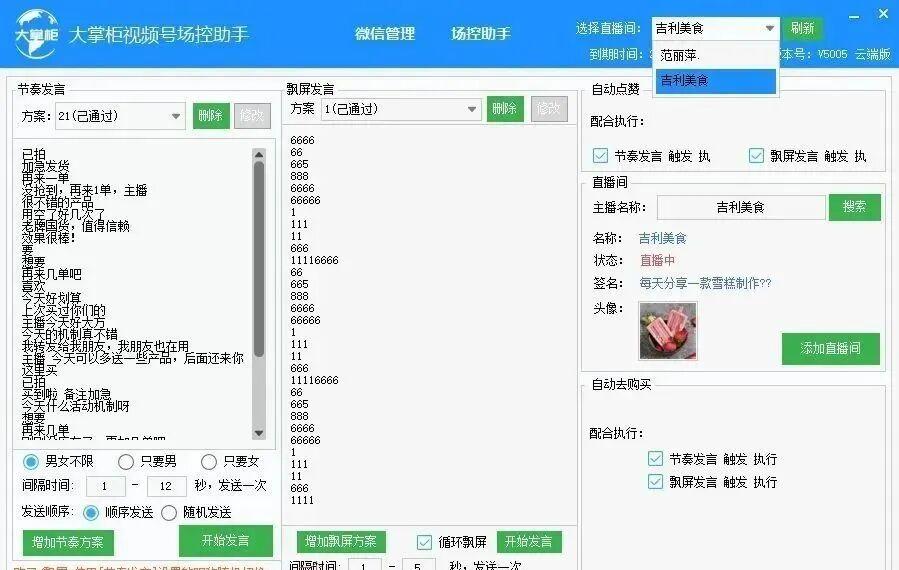Click 开始发言 under 节奏发言
The height and width of the screenshot is (570, 899).
pos(225,541)
